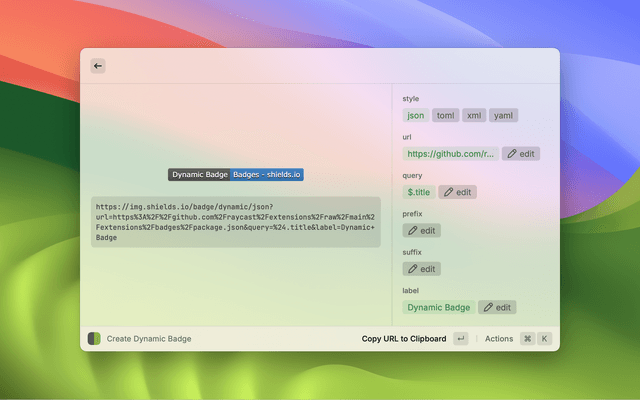Click the github url value tag

450,154
